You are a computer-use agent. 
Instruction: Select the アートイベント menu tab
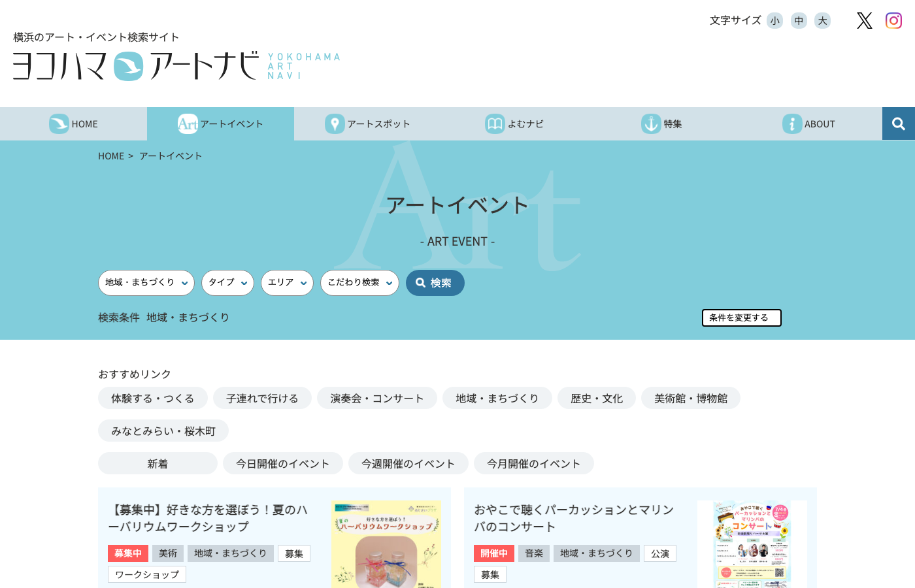click(220, 123)
